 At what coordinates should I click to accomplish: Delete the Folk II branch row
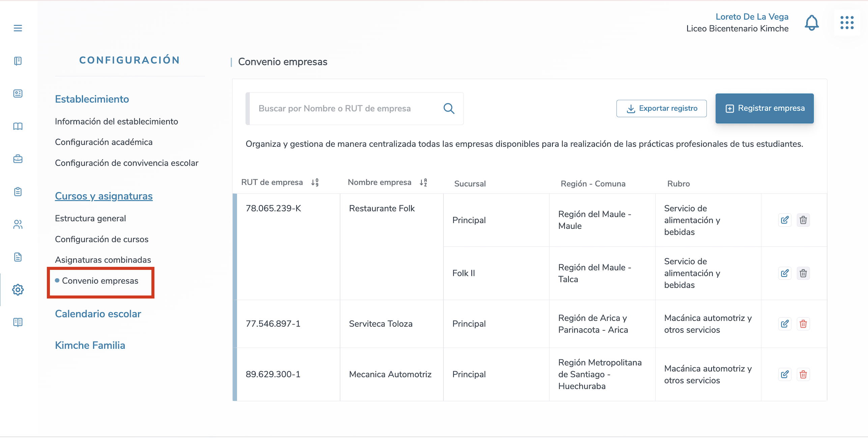pos(803,273)
